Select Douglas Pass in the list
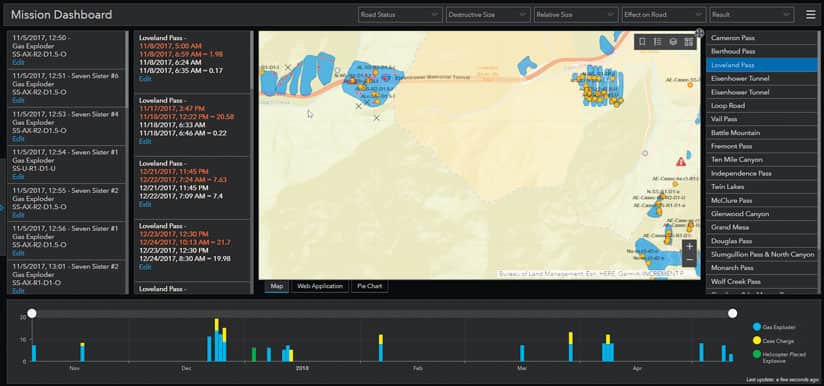The image size is (824, 386). click(x=761, y=241)
